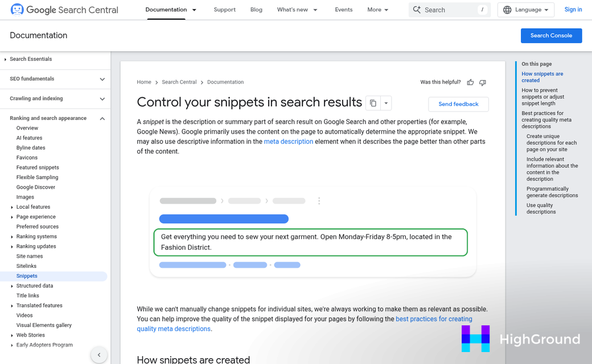Expand the SEO fundamentals section

[x=102, y=79]
